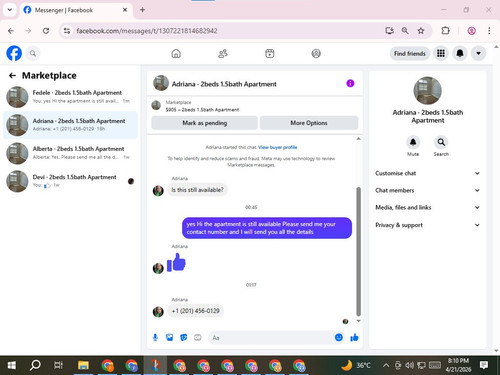Open Notifications bell in Facebook header
This screenshot has width=500, height=375.
pos(460,53)
